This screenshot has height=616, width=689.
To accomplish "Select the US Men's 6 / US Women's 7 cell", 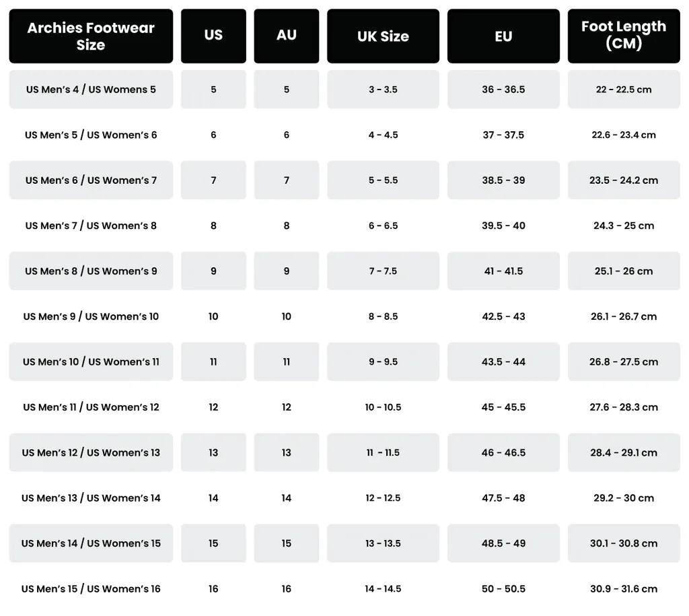I will 91,180.
